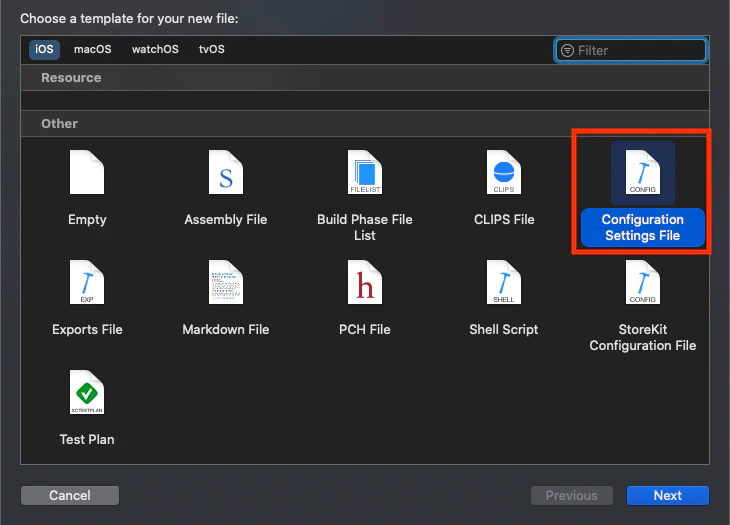Screen dimensions: 730x525
Task: Select the PCH File template icon
Action: pos(365,282)
